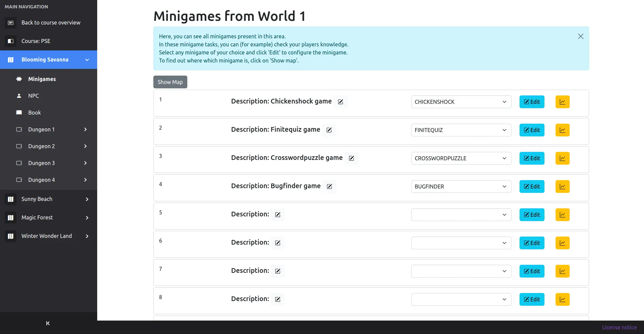Click Description: Chickenshock game text

pos(281,101)
